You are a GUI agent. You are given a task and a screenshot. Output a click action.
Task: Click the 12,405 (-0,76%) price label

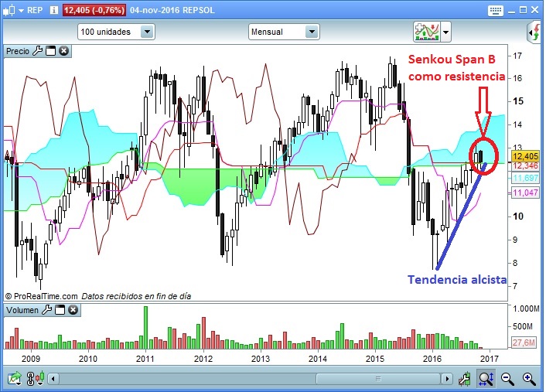click(x=94, y=10)
